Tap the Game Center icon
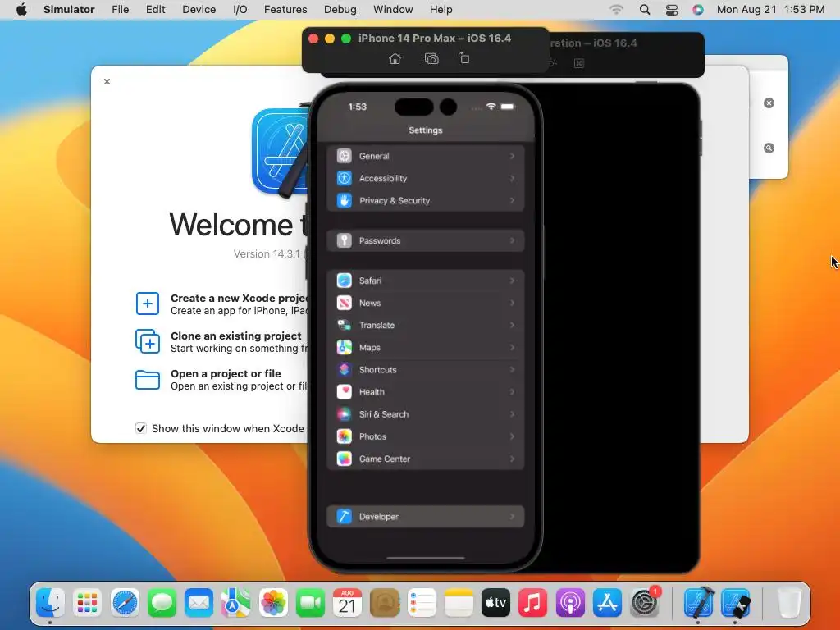 344,459
